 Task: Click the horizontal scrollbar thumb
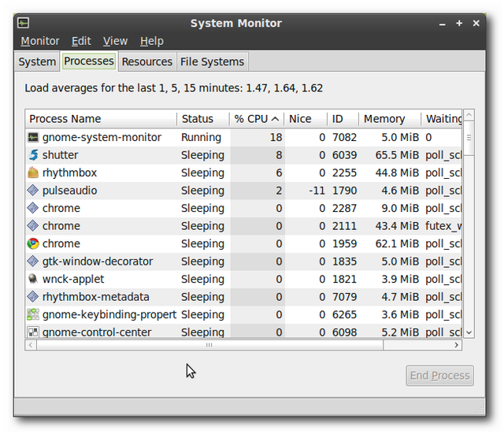[x=209, y=345]
